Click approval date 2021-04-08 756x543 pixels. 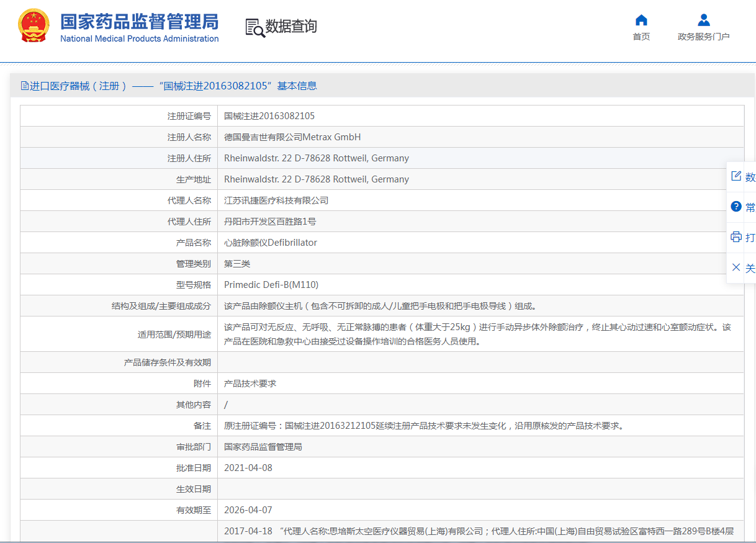(x=248, y=468)
